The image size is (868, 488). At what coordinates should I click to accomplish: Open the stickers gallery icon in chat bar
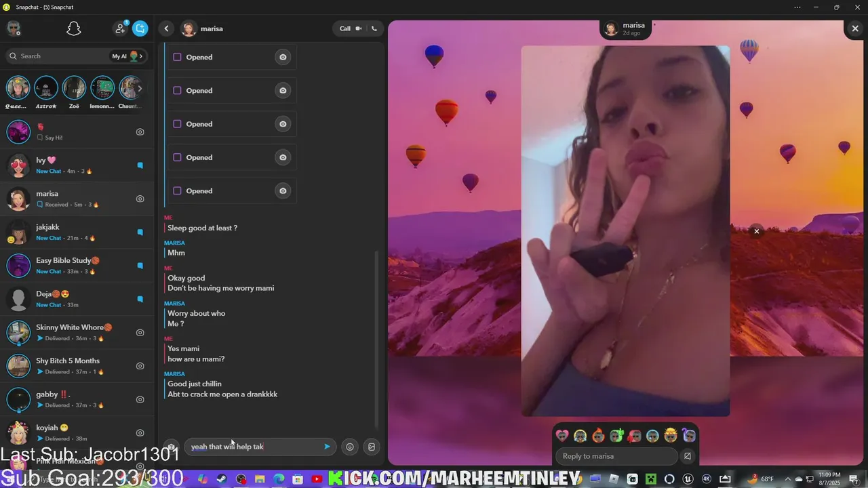[x=372, y=447]
